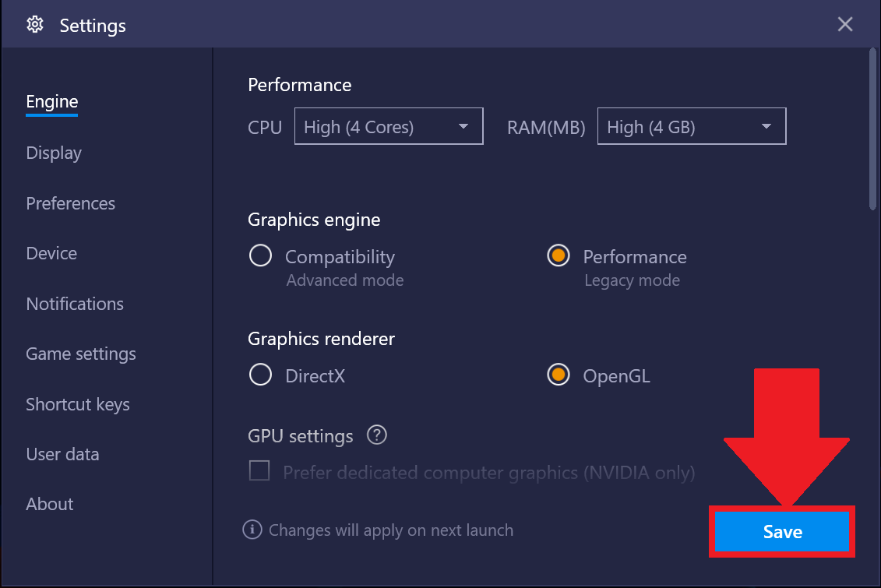The image size is (881, 588).
Task: Save the engine settings
Action: (x=782, y=531)
